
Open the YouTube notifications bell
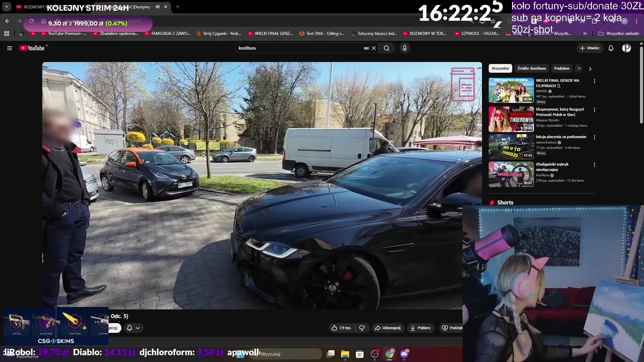611,48
